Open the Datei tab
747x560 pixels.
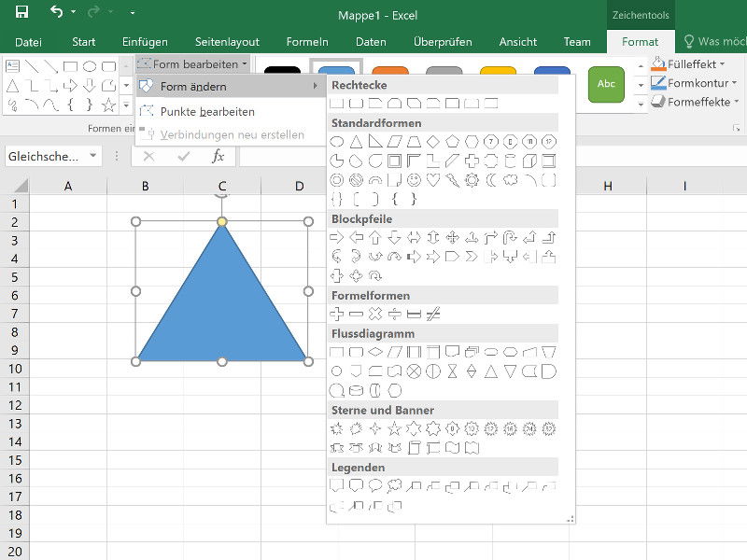click(x=28, y=42)
